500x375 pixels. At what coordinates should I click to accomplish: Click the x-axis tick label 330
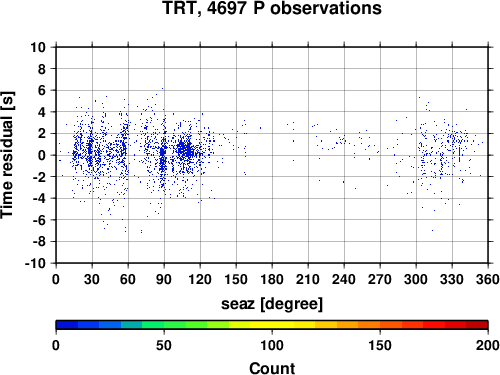pyautogui.click(x=452, y=279)
